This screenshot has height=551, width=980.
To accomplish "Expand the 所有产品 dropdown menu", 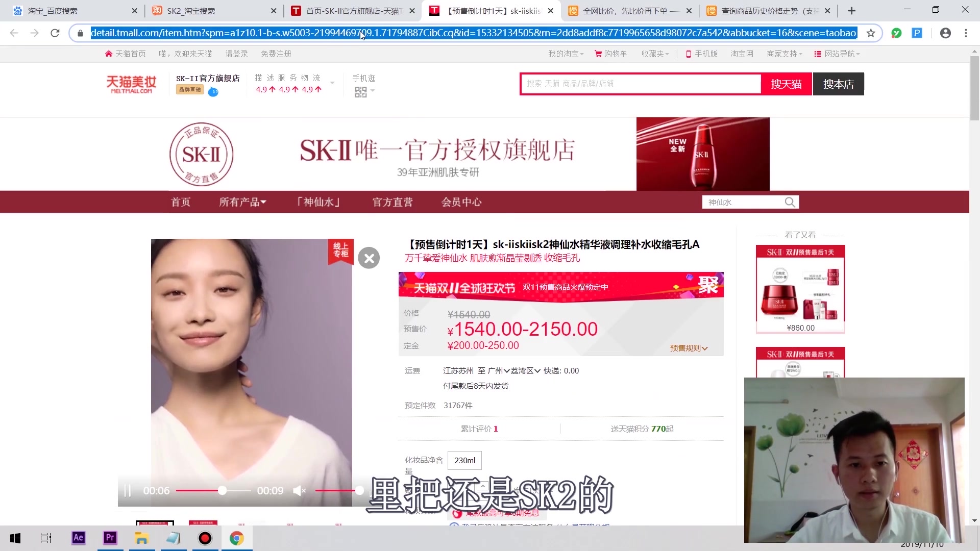I will pos(242,202).
